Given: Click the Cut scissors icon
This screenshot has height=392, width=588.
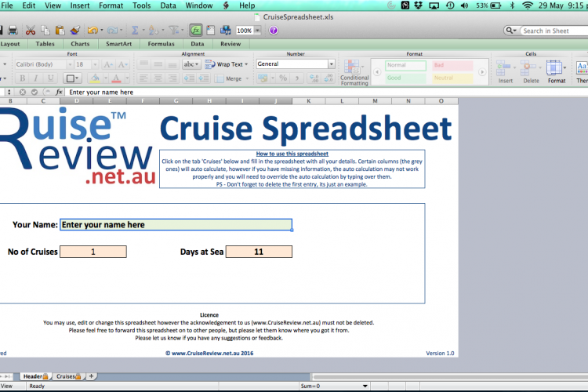Looking at the screenshot, I should point(30,31).
